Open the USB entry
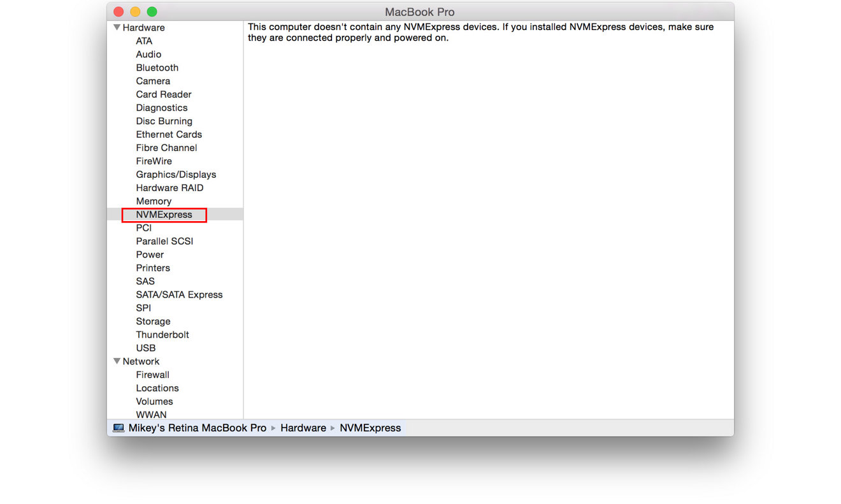This screenshot has width=841, height=504. 146,349
